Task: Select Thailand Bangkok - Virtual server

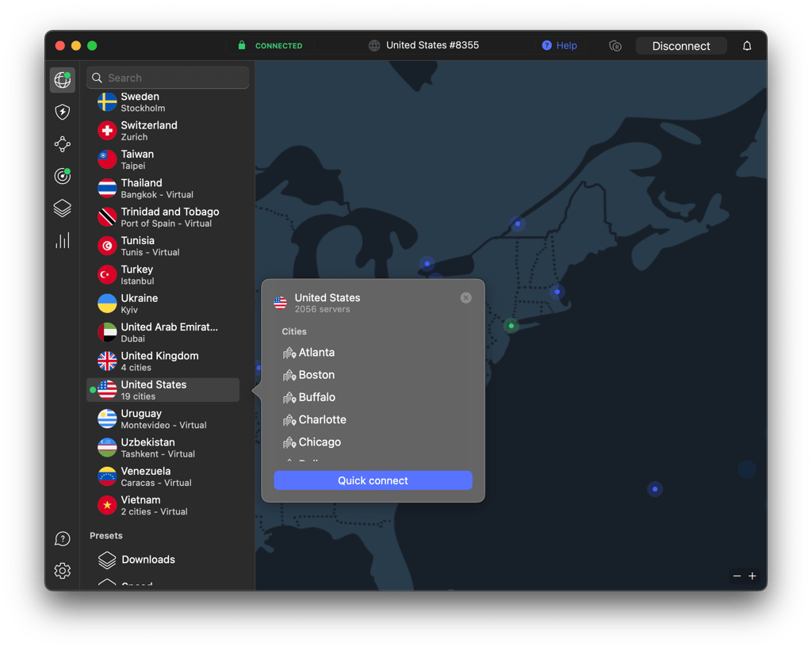Action: 163,189
